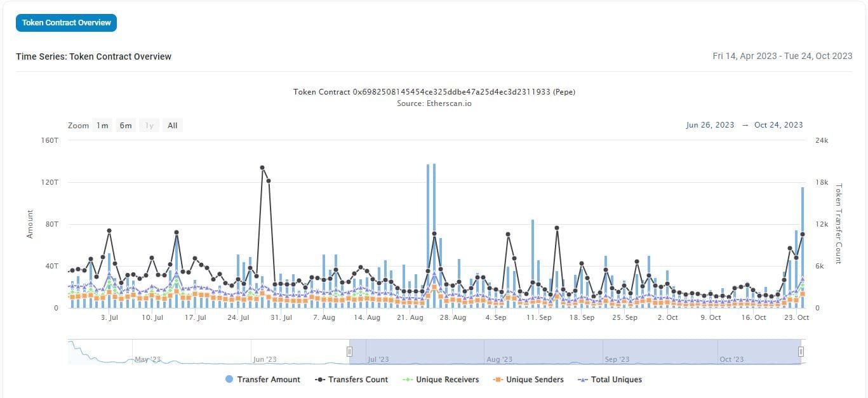The height and width of the screenshot is (398, 868).
Task: Select the 1y zoom preset tab
Action: pyautogui.click(x=149, y=125)
